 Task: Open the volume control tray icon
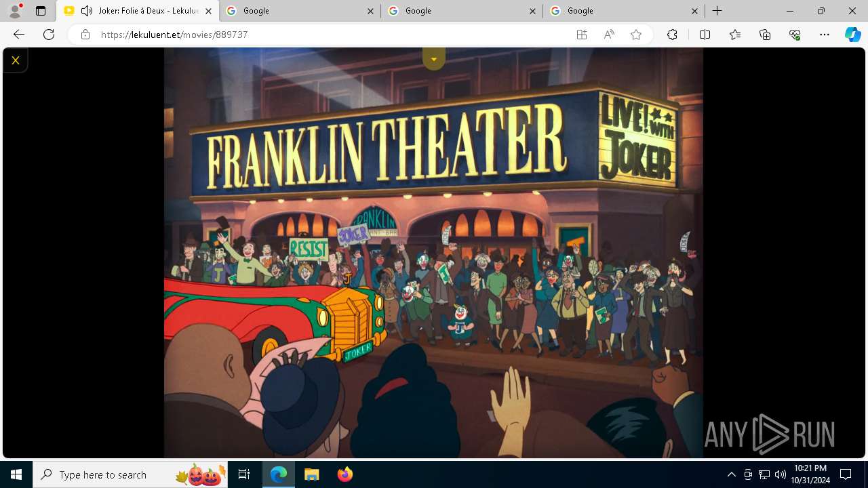click(780, 474)
